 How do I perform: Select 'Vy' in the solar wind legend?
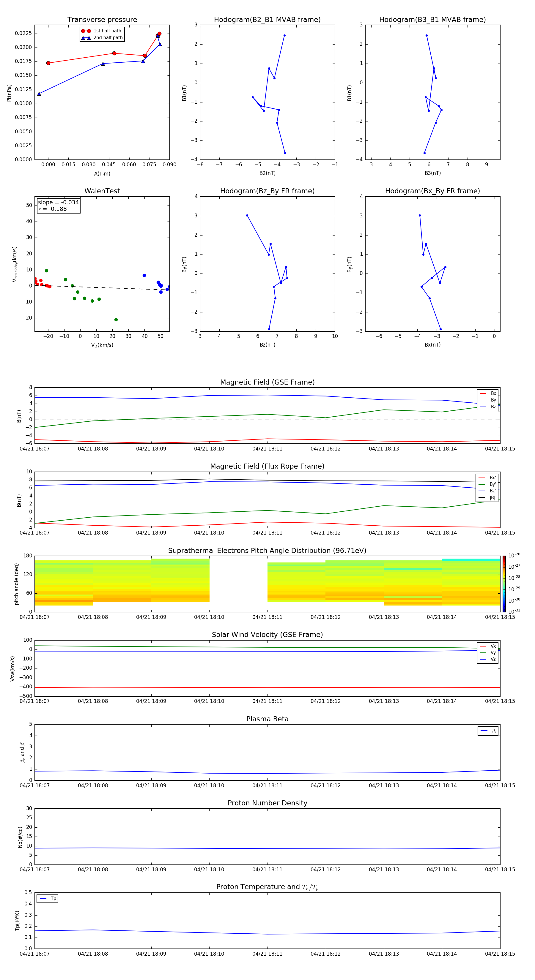(488, 652)
